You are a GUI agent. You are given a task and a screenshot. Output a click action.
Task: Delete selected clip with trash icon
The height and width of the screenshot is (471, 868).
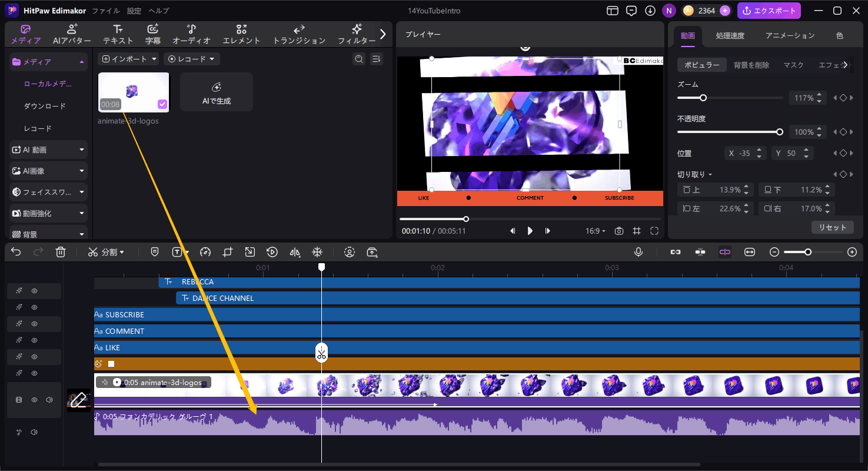60,252
